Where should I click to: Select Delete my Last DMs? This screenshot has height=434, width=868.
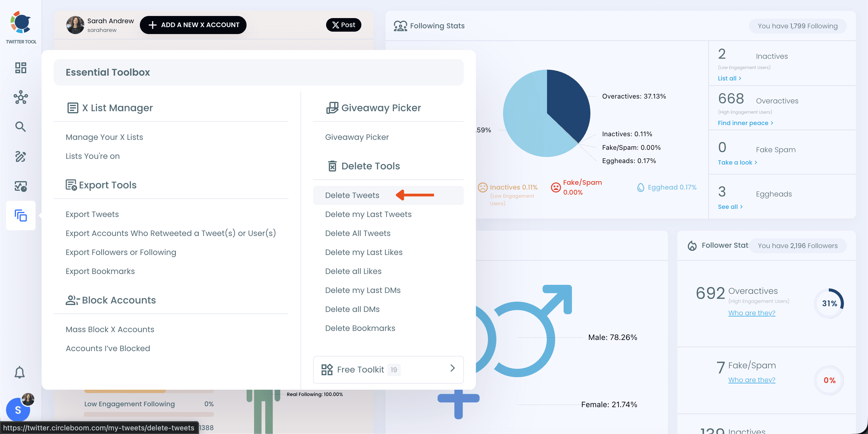(363, 290)
